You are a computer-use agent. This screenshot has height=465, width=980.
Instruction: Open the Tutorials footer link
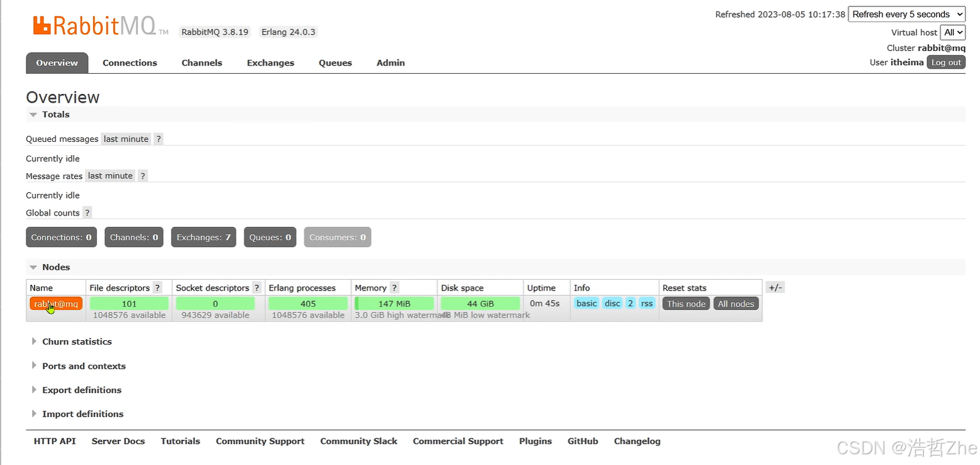pos(180,441)
